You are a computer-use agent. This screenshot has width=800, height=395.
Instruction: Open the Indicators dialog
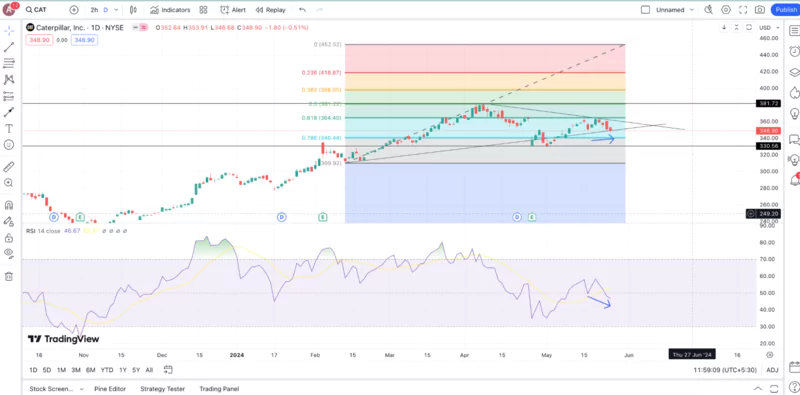tap(170, 10)
